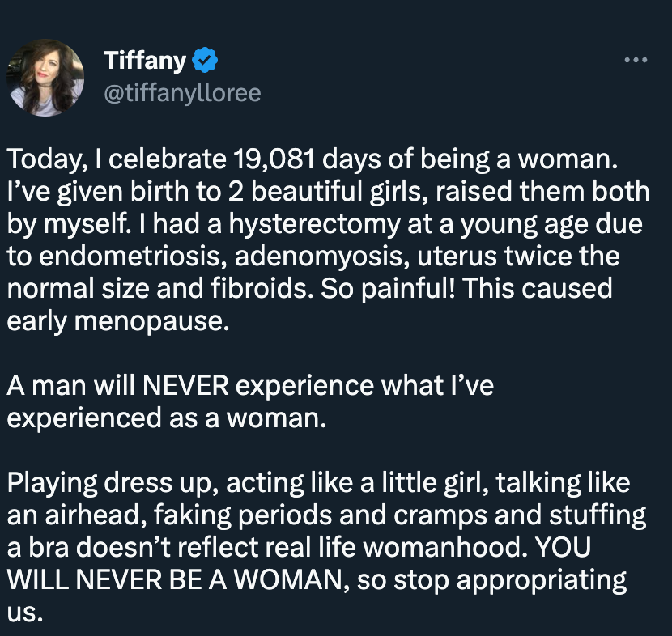
Task: Click the opening word Today in tweet
Action: click(44, 159)
